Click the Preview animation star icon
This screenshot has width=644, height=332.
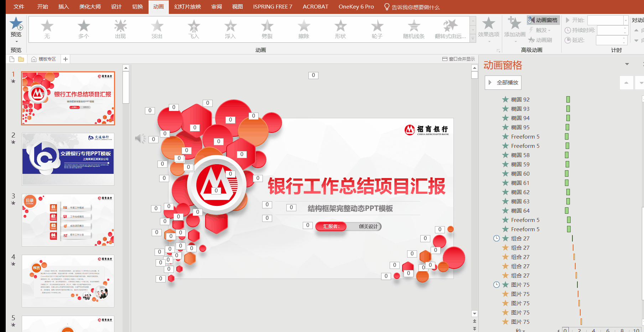pos(16,24)
